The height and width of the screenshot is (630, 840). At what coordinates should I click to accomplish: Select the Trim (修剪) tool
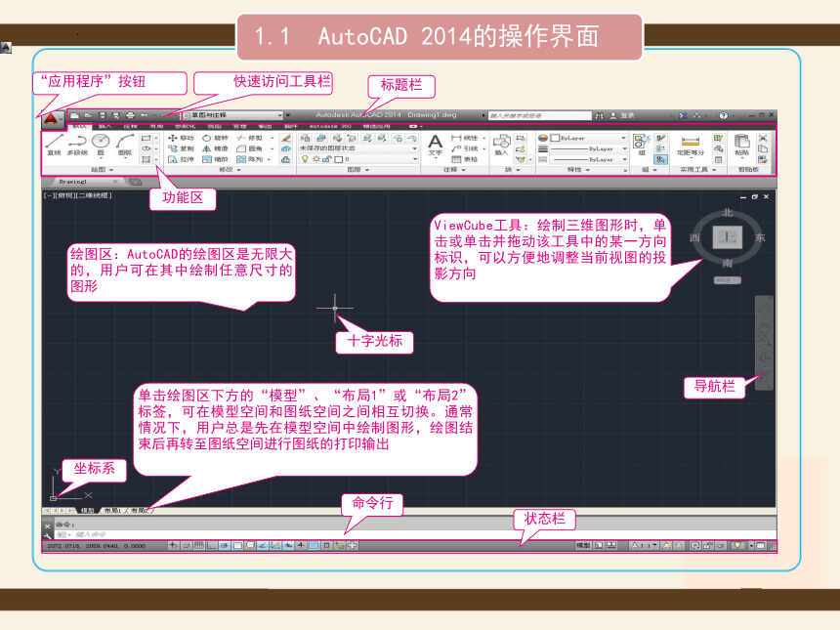[x=249, y=138]
